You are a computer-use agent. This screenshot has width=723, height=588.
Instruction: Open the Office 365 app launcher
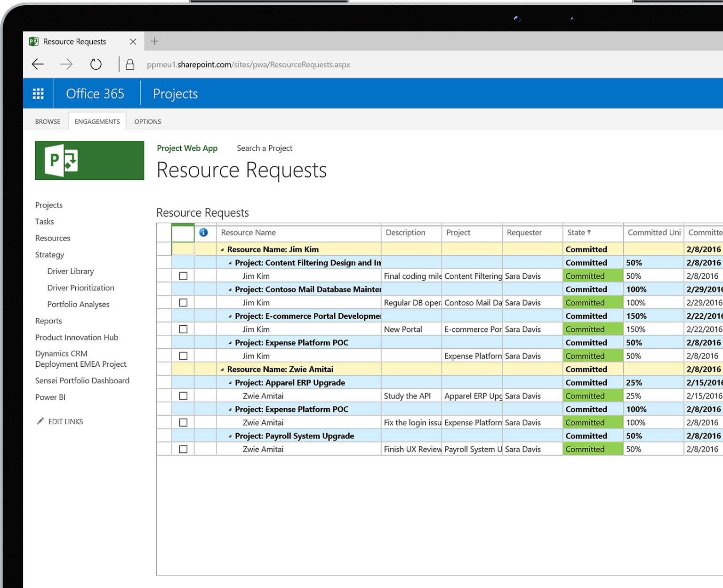click(x=38, y=93)
